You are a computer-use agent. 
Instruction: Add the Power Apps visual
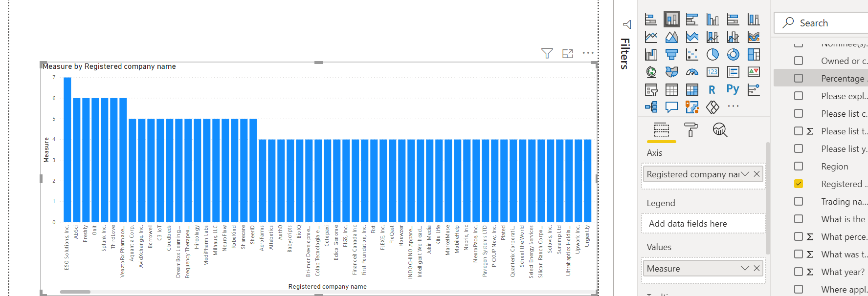[x=712, y=107]
